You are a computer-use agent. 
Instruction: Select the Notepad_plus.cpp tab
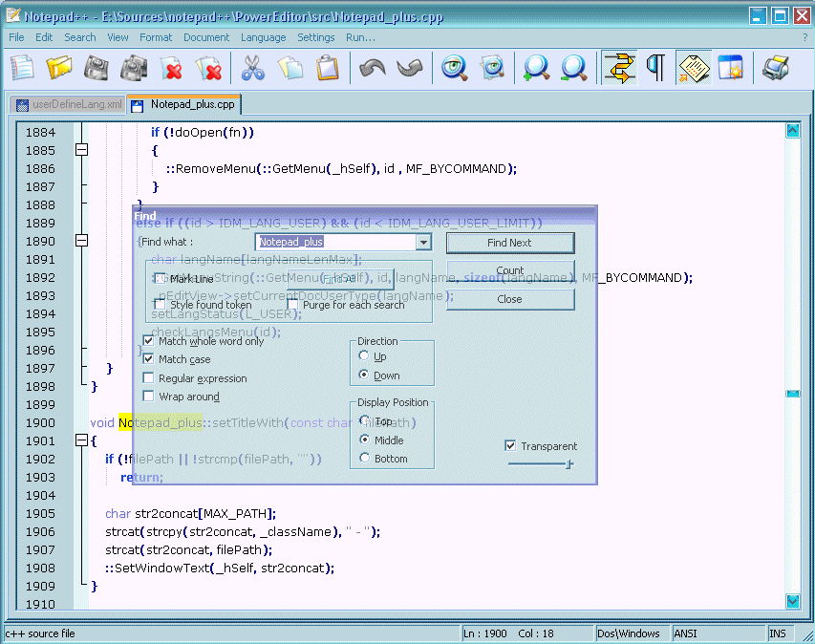184,104
